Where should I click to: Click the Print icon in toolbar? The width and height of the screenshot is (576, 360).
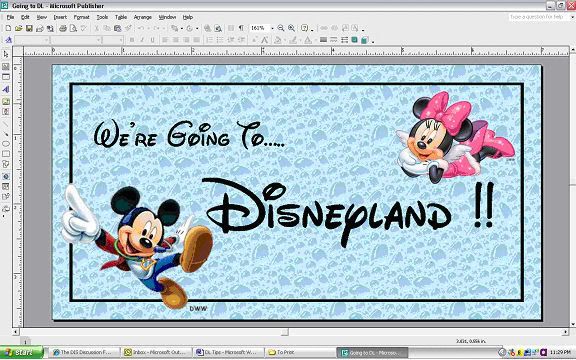point(63,28)
